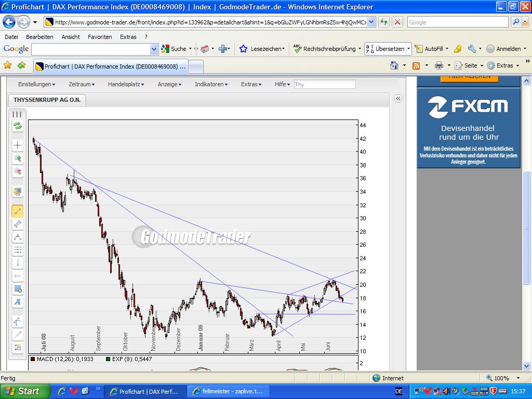
Task: Select the horizontal arrow line tool
Action: [18, 276]
